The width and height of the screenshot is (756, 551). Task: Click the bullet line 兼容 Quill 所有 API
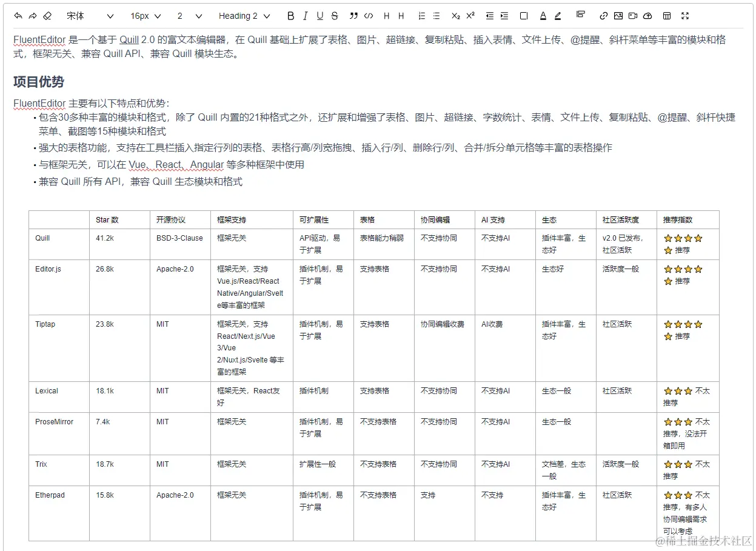[141, 182]
